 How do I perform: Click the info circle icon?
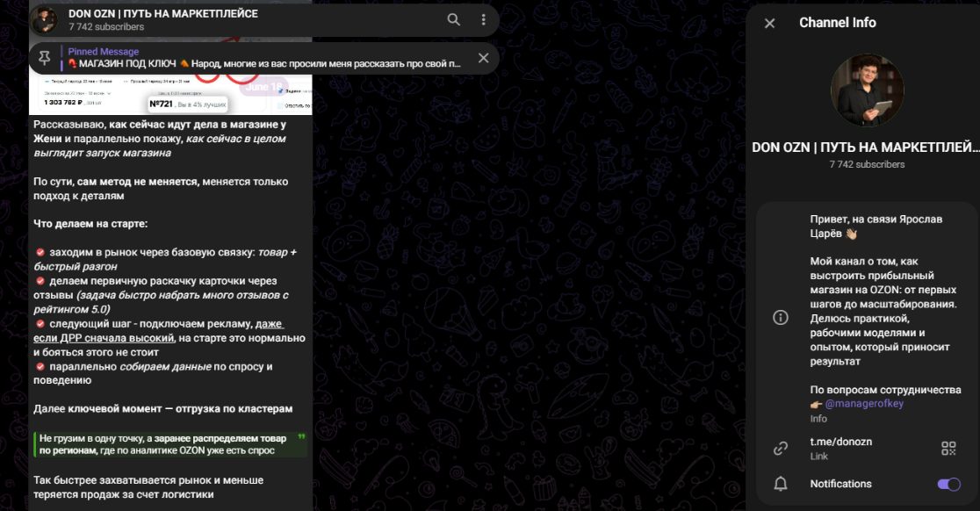pyautogui.click(x=781, y=317)
